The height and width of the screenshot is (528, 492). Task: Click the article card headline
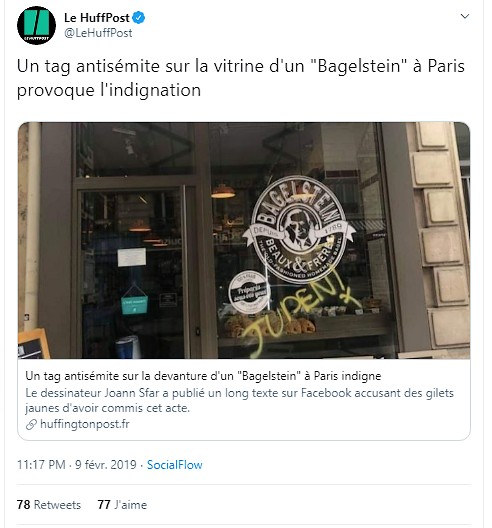tap(203, 376)
